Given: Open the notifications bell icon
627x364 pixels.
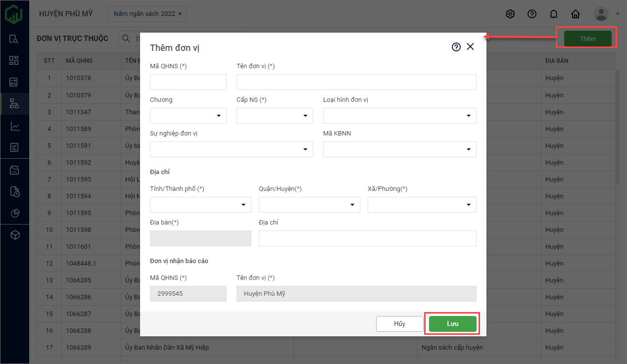Looking at the screenshot, I should pyautogui.click(x=554, y=14).
